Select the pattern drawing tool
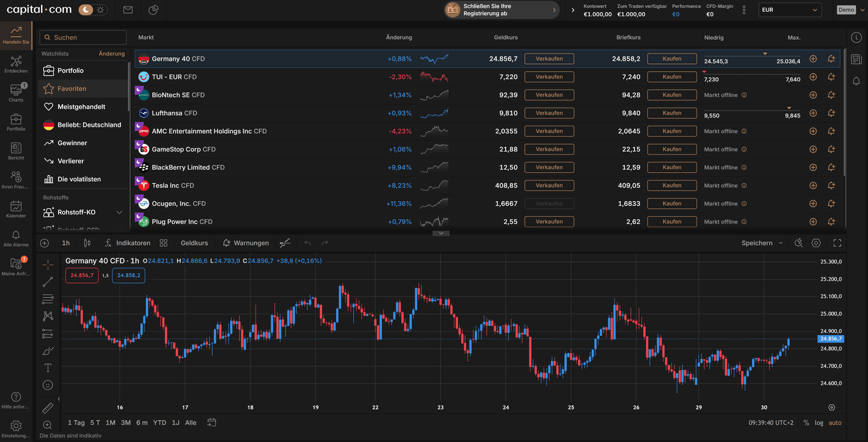 [48, 316]
